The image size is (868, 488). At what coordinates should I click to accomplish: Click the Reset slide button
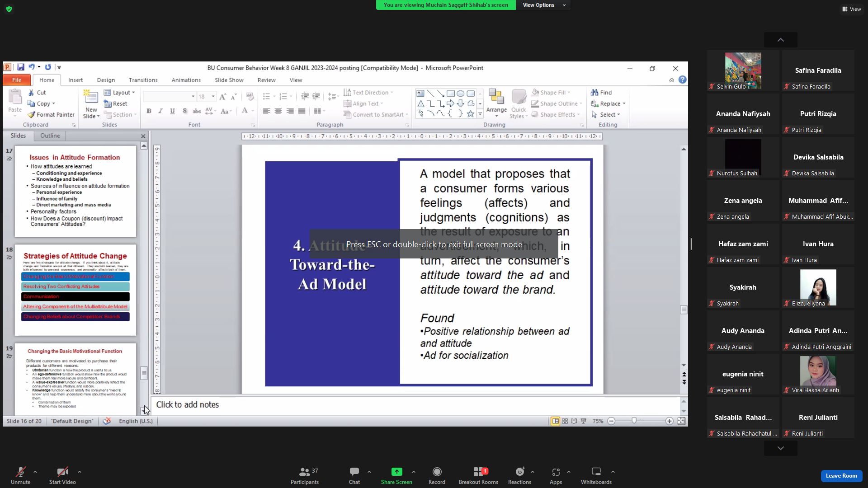click(116, 103)
